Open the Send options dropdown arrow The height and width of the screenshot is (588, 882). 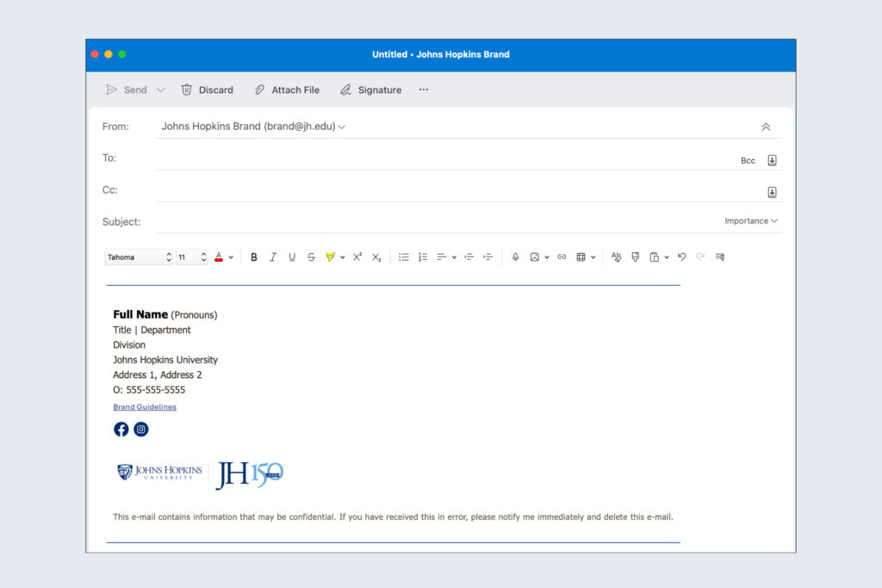[161, 90]
